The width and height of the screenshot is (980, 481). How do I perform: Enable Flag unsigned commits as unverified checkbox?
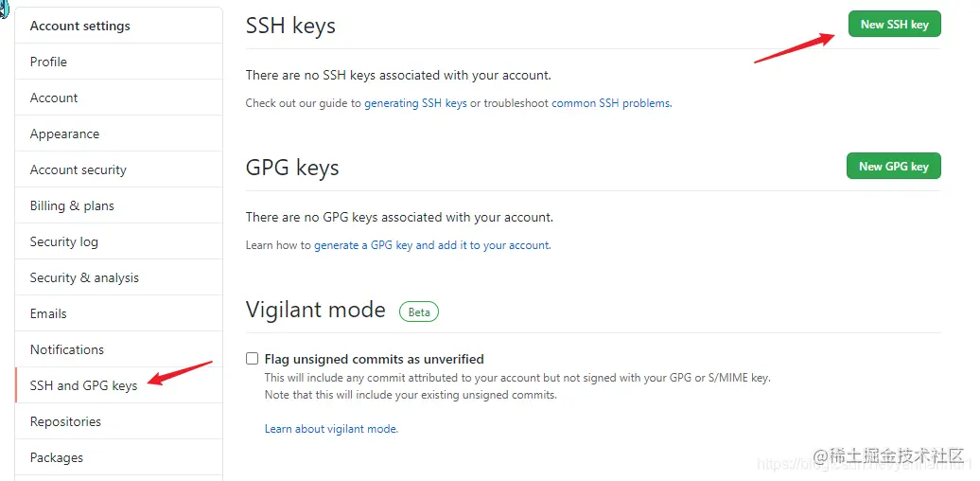(252, 359)
